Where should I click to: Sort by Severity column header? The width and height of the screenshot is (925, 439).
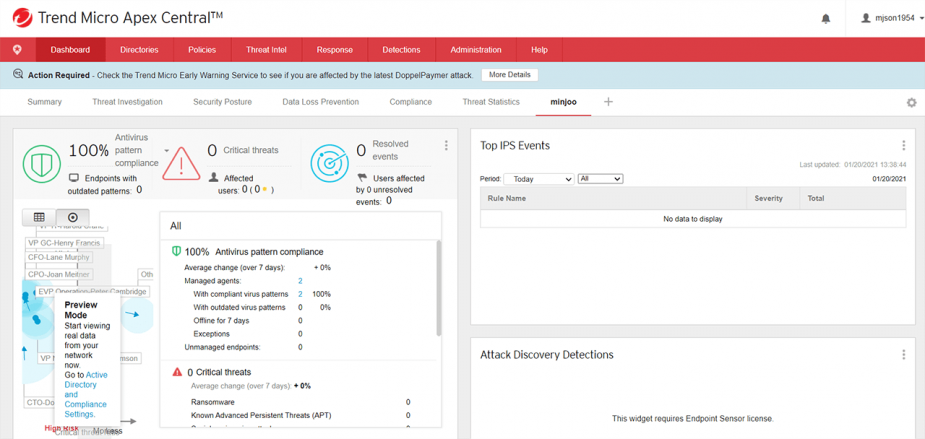[773, 198]
